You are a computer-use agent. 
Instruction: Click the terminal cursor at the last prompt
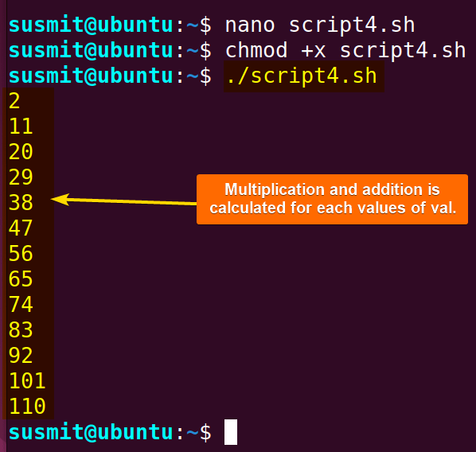click(231, 432)
